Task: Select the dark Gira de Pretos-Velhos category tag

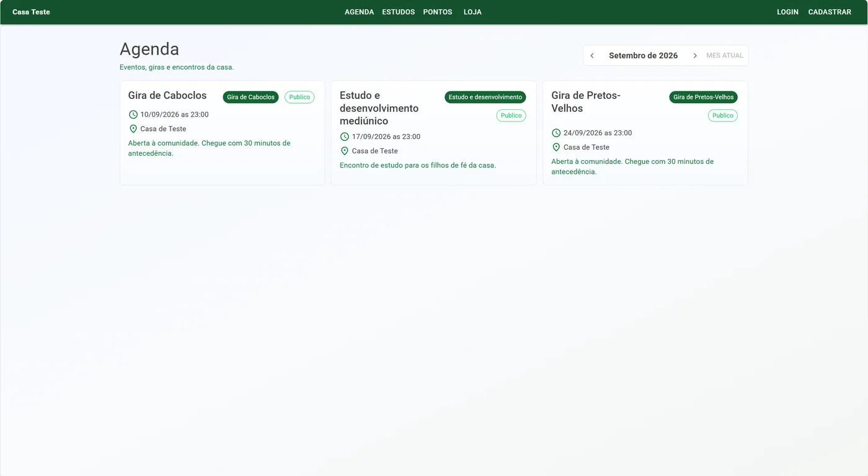Action: pyautogui.click(x=704, y=97)
